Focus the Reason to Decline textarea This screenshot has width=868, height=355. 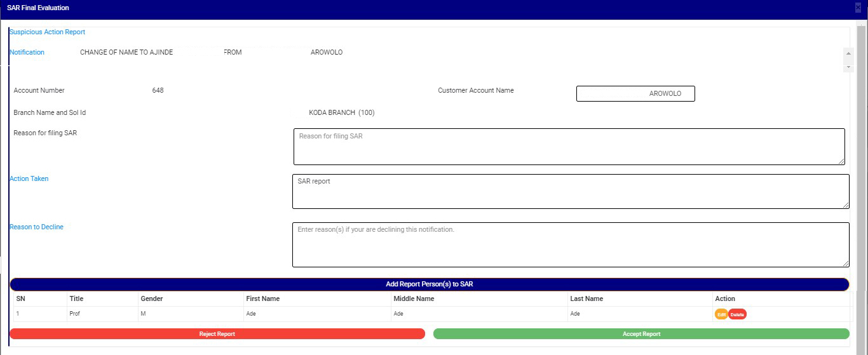coord(570,244)
